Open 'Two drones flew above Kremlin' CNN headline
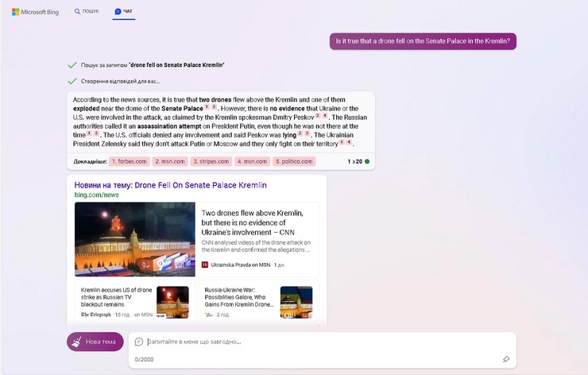This screenshot has width=588, height=375. tap(253, 222)
